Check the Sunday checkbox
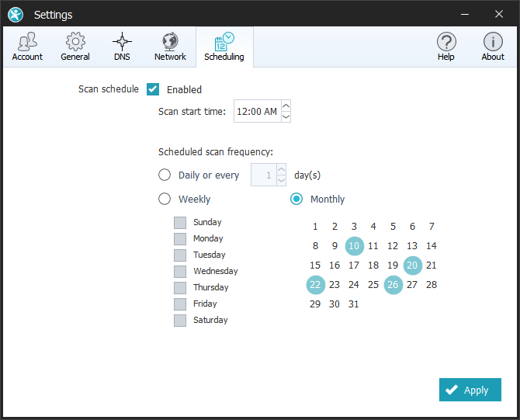Viewport: 520px width, 420px height. pyautogui.click(x=180, y=222)
